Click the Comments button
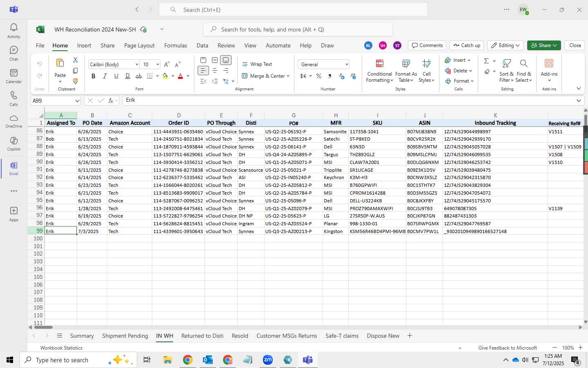 click(x=427, y=45)
